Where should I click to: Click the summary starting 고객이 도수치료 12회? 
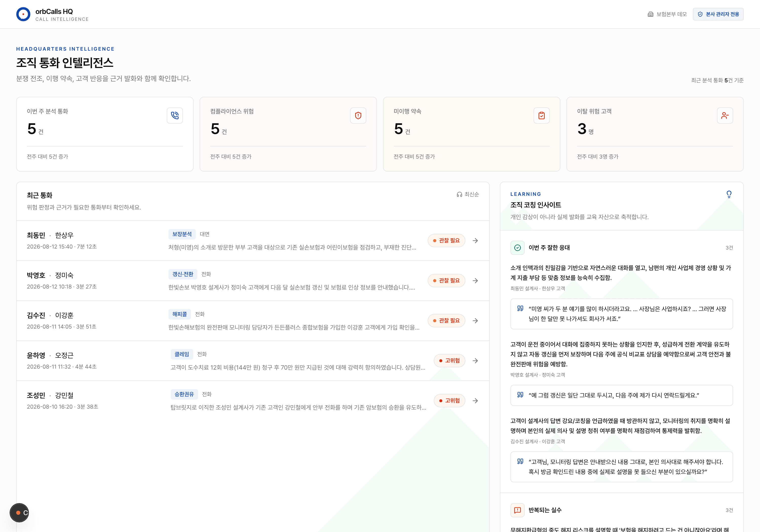298,368
